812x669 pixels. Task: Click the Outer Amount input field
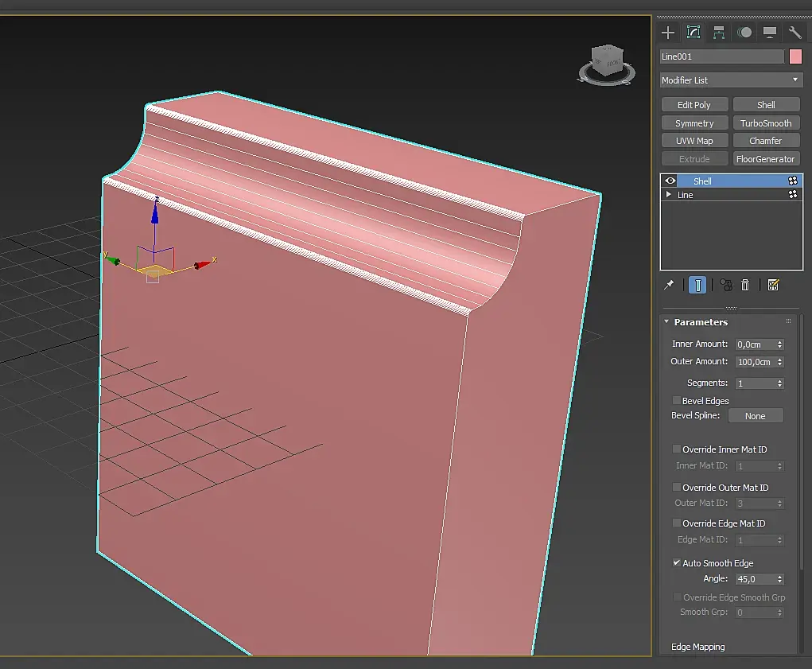[755, 362]
